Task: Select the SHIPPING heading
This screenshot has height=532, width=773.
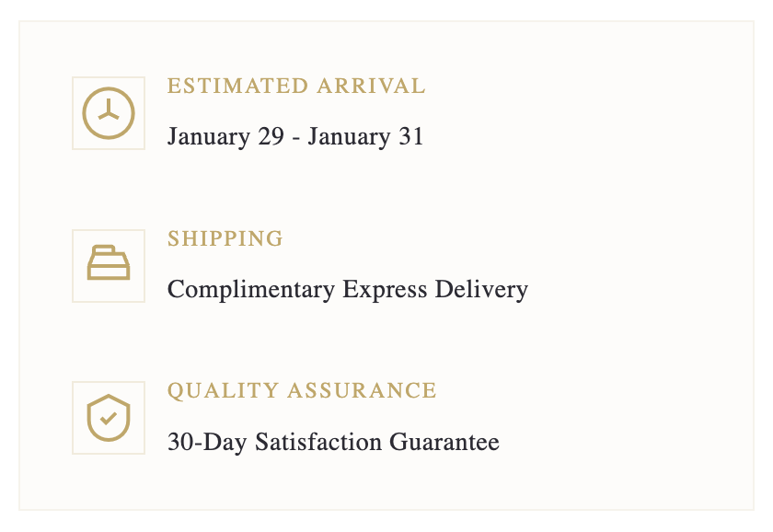Action: [225, 239]
